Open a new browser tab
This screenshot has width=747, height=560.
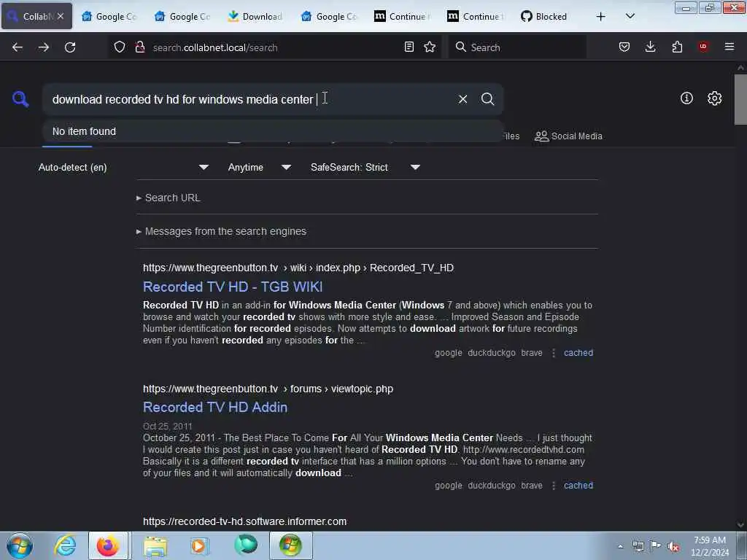pyautogui.click(x=601, y=17)
